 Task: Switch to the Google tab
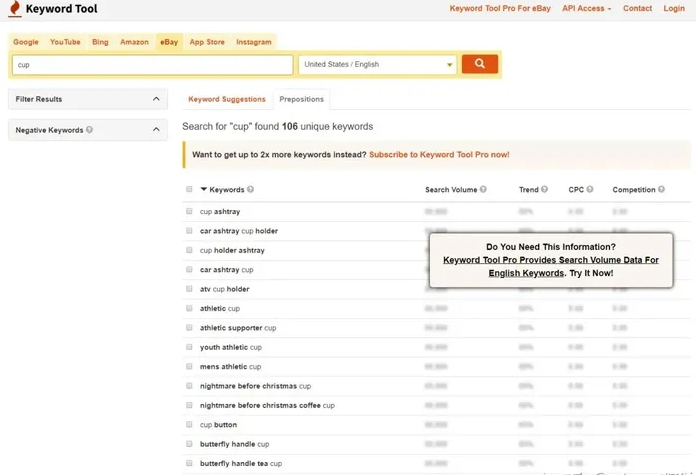coord(26,42)
